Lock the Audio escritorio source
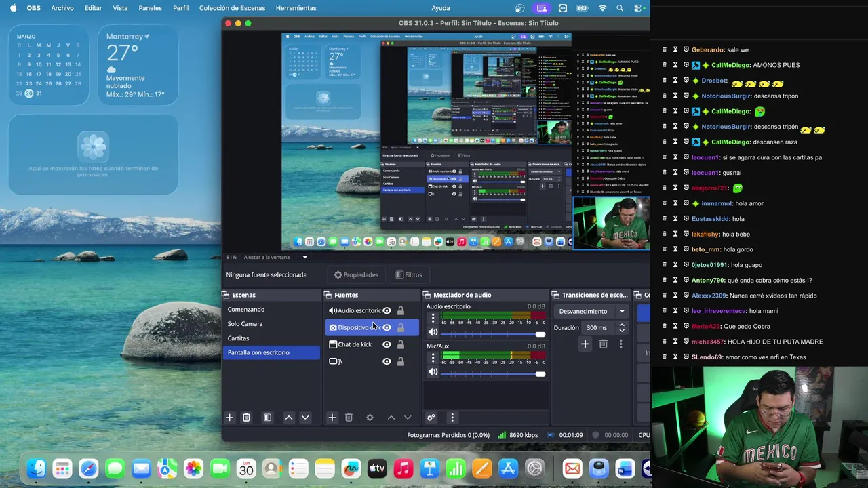 click(x=401, y=310)
